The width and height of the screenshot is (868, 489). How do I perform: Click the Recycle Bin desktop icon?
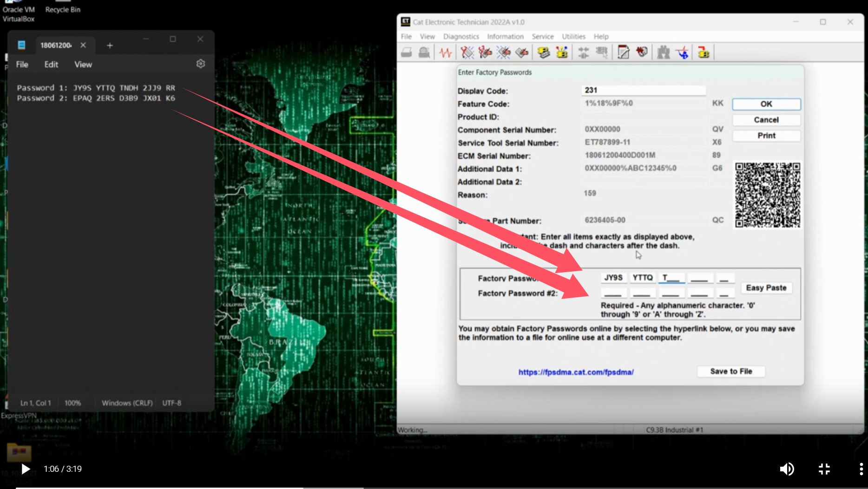(x=63, y=7)
